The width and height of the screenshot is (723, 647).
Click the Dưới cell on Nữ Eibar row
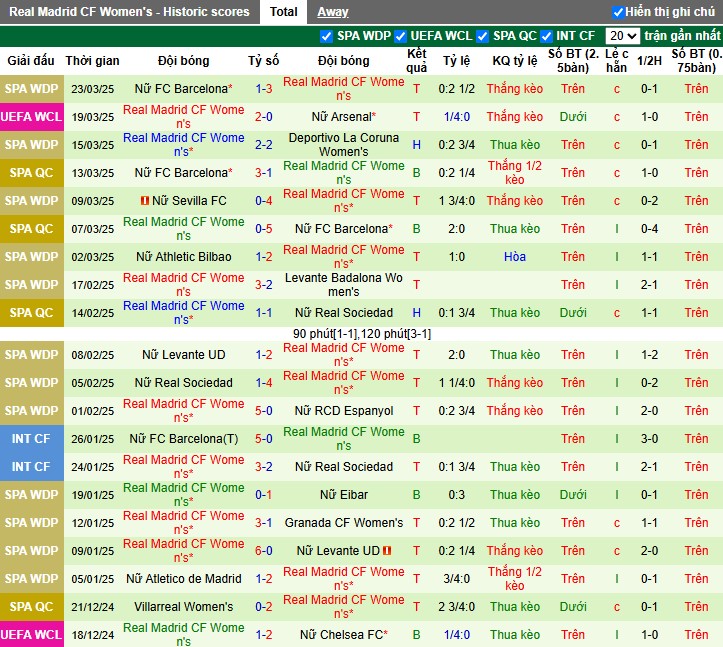pos(573,494)
